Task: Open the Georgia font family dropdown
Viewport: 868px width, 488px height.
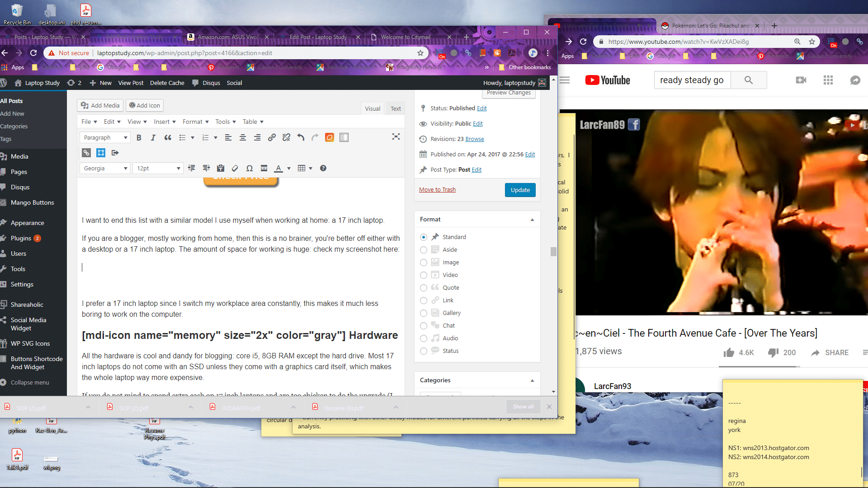Action: (x=105, y=169)
